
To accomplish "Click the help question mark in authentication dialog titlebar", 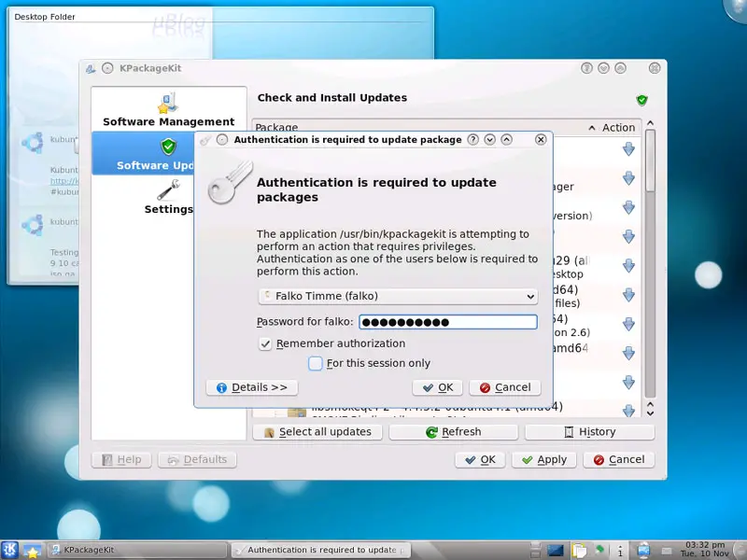I will (472, 139).
